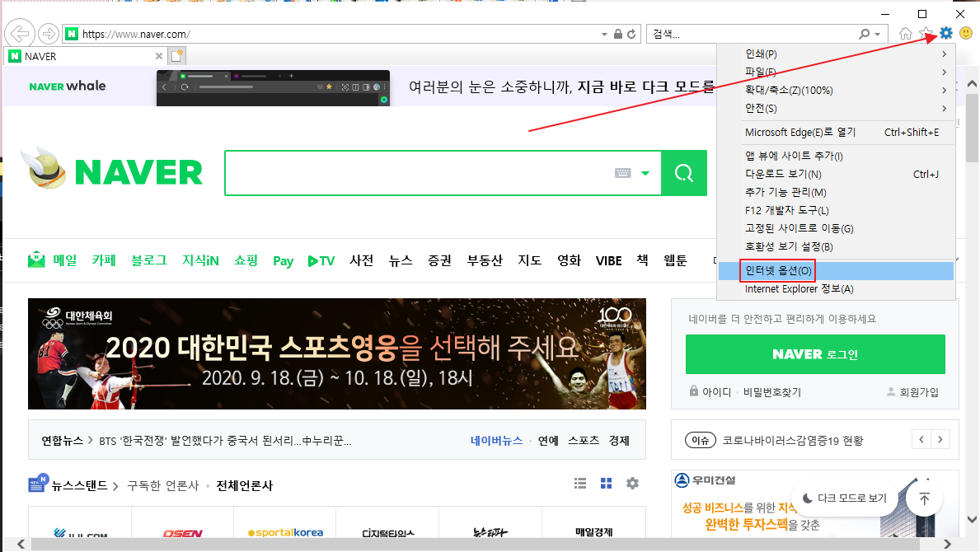
Task: Open the address bar autocomplete dropdown arrow
Action: pyautogui.click(x=604, y=35)
